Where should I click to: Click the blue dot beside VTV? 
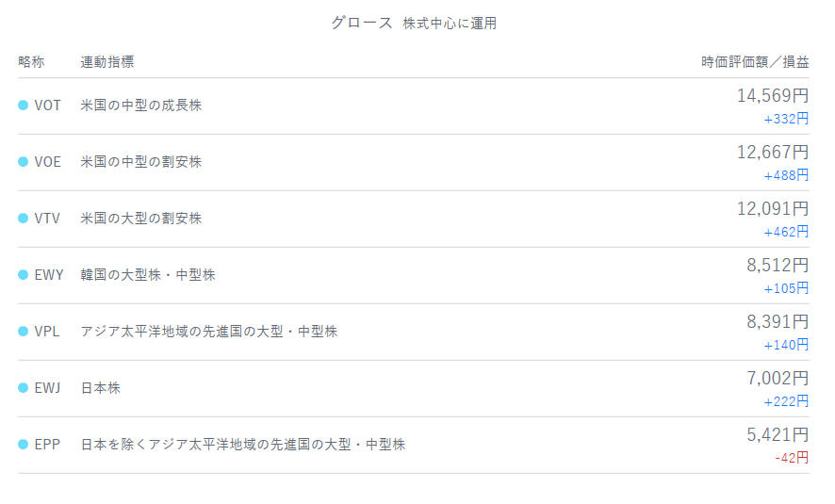coord(23,219)
